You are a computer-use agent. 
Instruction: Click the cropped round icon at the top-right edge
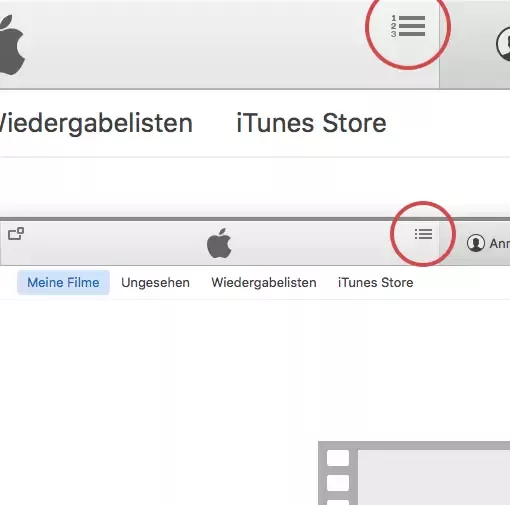pyautogui.click(x=503, y=44)
